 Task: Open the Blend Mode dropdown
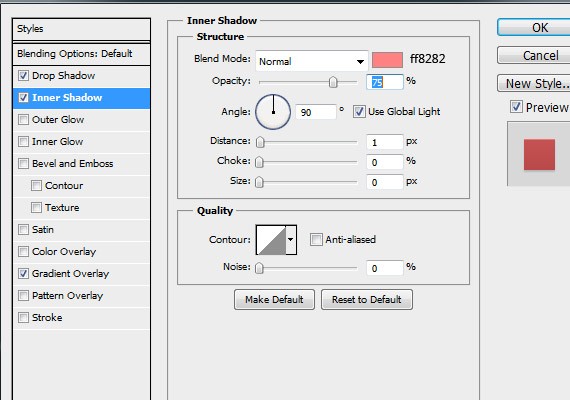coord(312,61)
